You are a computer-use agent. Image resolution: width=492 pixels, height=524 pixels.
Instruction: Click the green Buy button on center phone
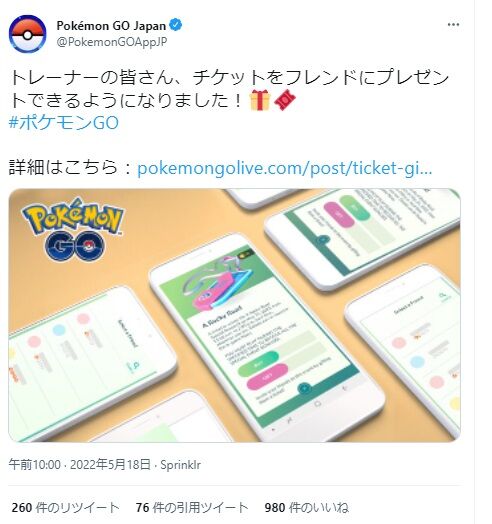click(258, 363)
